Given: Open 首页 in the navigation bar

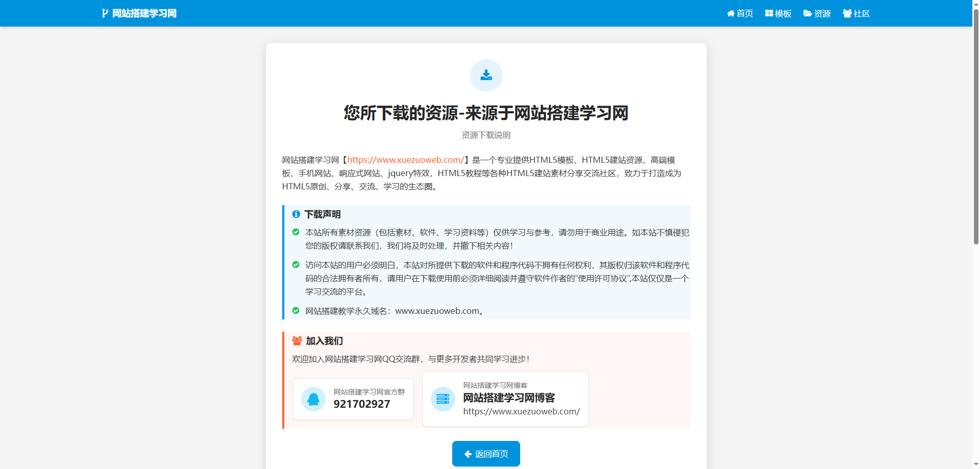Looking at the screenshot, I should [740, 13].
